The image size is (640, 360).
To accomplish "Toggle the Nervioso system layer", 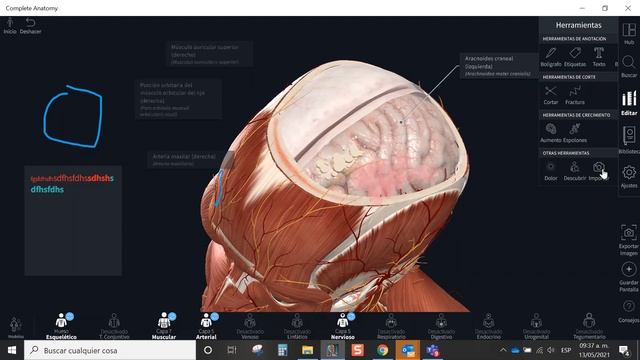I will click(x=343, y=325).
